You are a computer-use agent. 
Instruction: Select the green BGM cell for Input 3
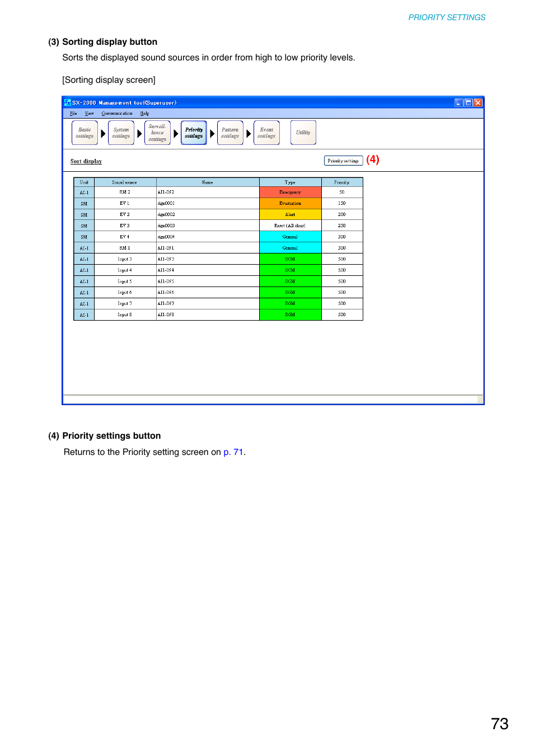pyautogui.click(x=291, y=259)
